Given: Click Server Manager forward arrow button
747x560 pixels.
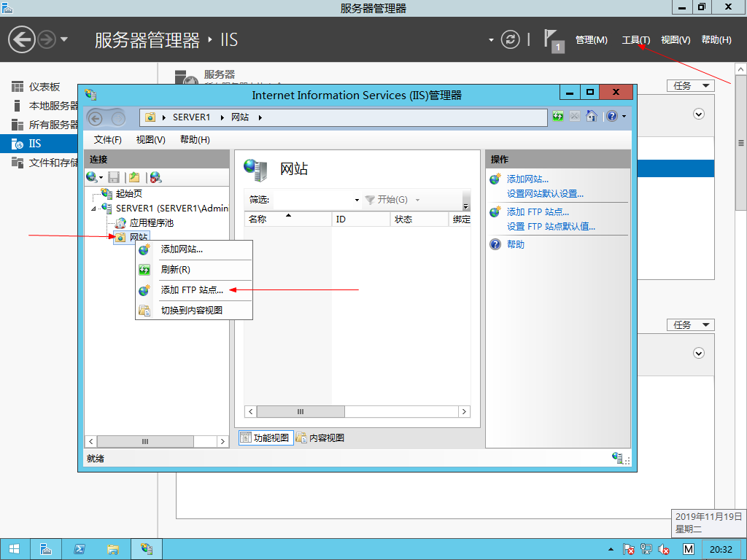Looking at the screenshot, I should point(47,39).
